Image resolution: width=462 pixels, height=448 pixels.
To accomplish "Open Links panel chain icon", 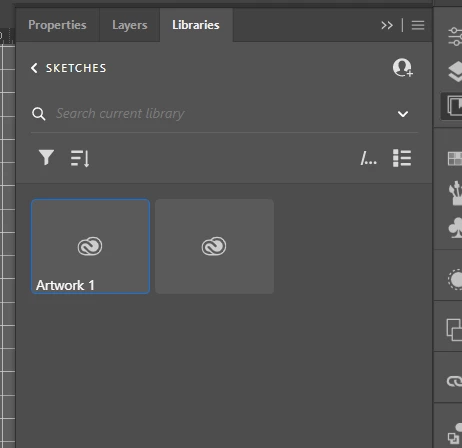I will (454, 382).
